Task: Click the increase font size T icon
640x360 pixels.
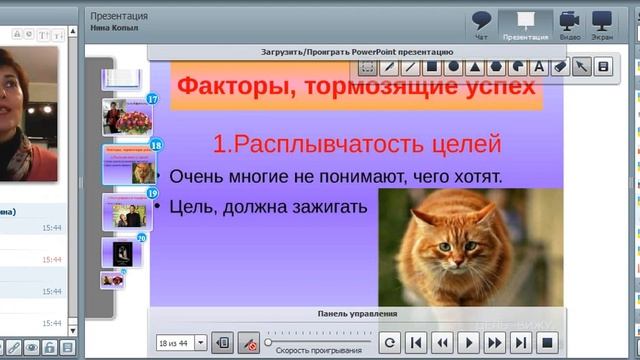Action: click(x=43, y=36)
